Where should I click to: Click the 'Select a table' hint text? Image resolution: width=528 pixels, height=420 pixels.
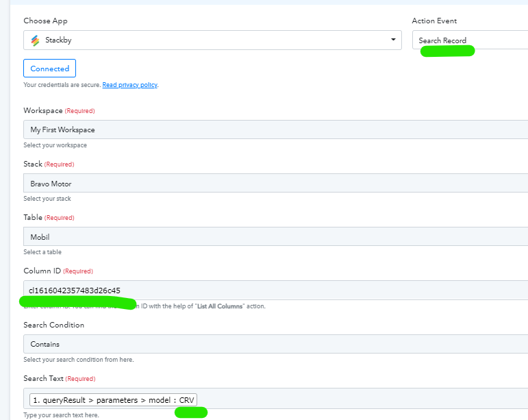(x=42, y=252)
